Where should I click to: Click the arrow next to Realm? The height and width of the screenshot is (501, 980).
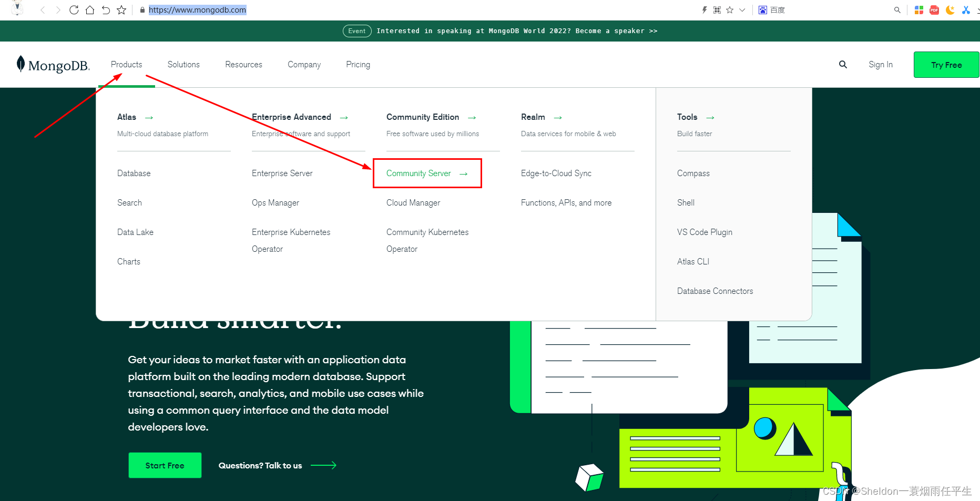pos(558,118)
